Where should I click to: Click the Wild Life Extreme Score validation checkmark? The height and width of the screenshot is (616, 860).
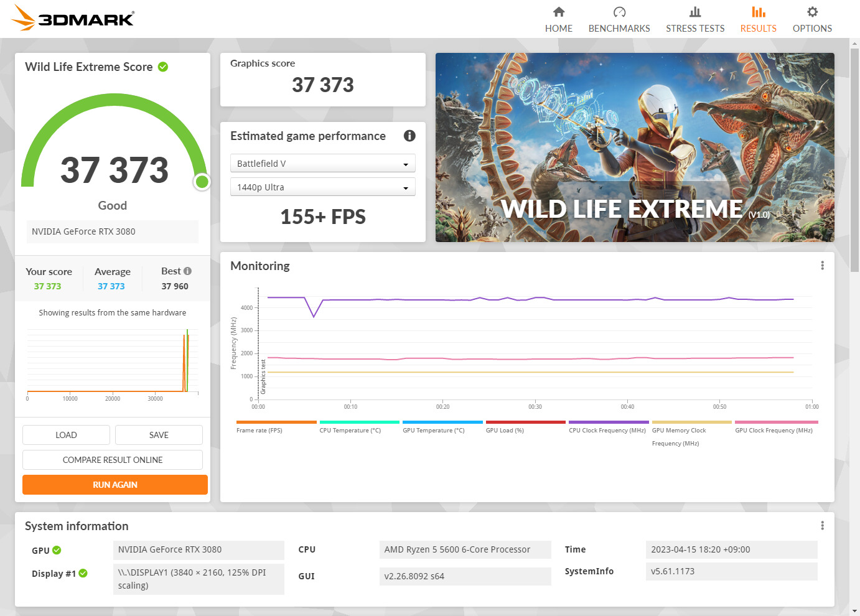click(163, 67)
